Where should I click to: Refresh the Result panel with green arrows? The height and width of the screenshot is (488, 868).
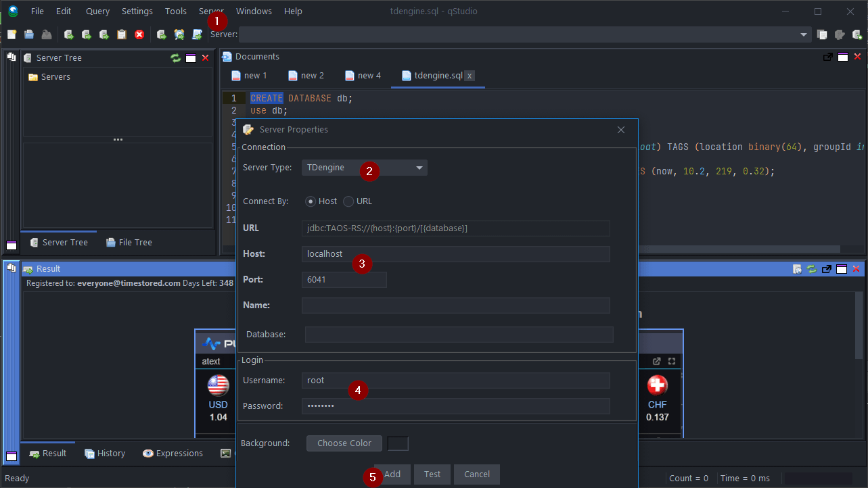pyautogui.click(x=812, y=269)
